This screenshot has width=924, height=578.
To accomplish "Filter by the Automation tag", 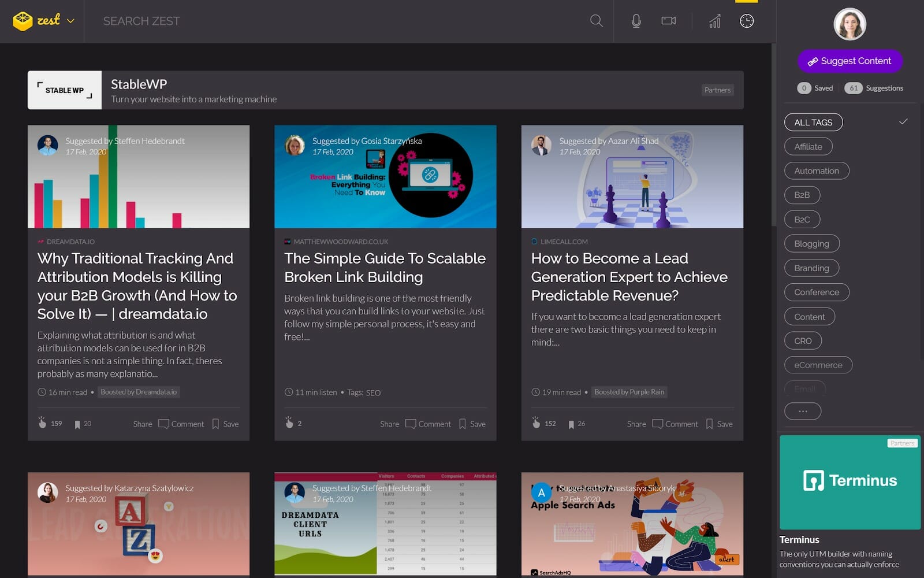I will coord(816,171).
